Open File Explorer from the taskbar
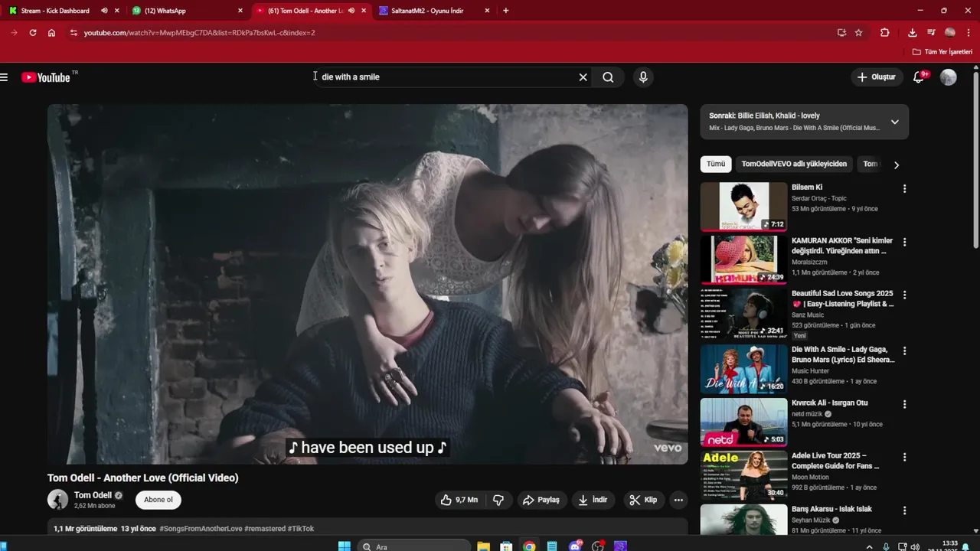This screenshot has width=980, height=551. (x=483, y=546)
